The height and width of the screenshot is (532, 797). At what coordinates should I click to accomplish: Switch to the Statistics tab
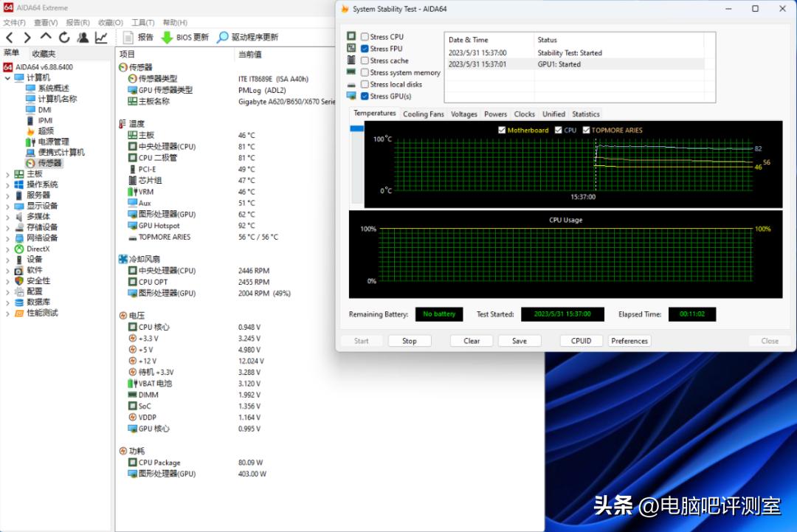pos(585,114)
